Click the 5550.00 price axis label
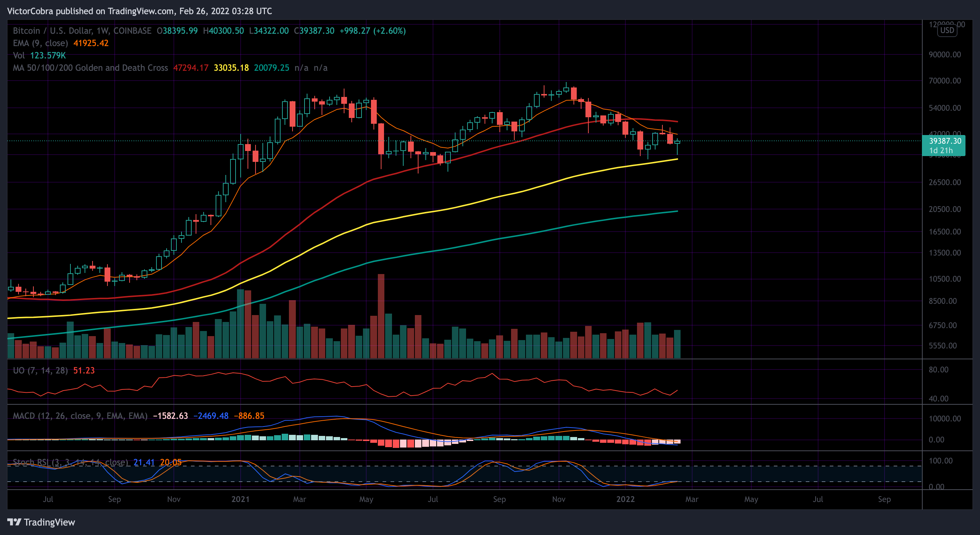The height and width of the screenshot is (535, 980). 942,346
